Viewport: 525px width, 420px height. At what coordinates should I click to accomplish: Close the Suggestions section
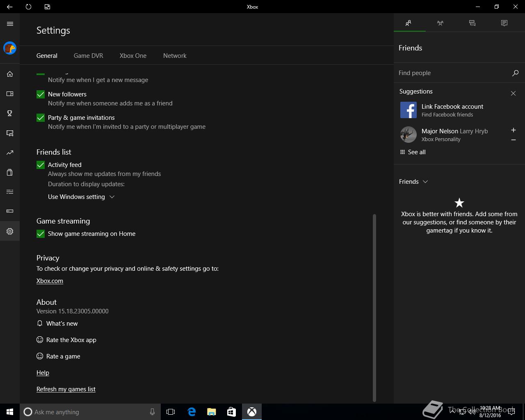click(x=513, y=93)
